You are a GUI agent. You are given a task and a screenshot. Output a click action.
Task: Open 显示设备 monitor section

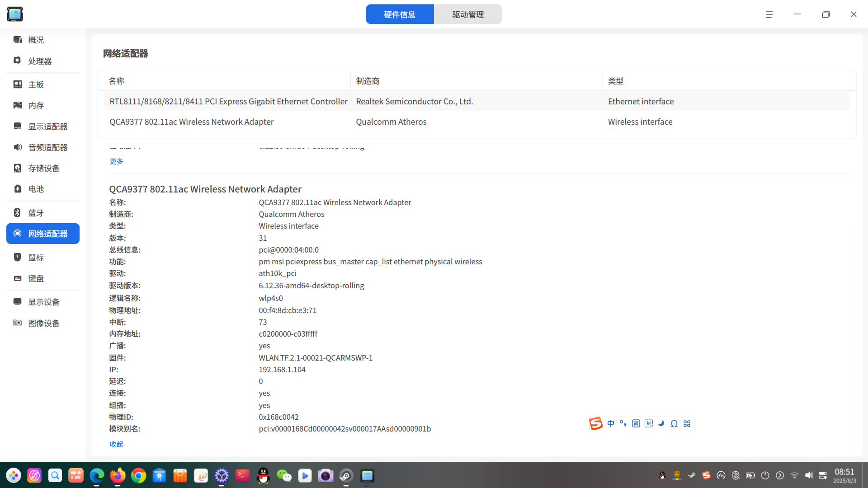pos(43,302)
